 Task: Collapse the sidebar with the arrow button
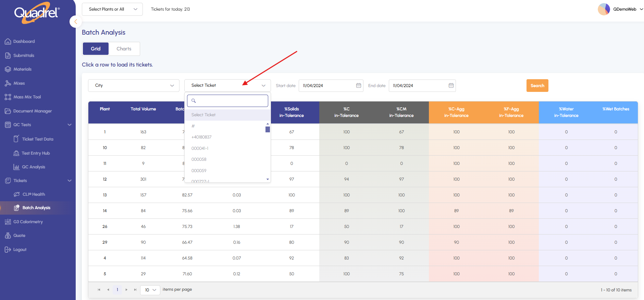(x=75, y=22)
